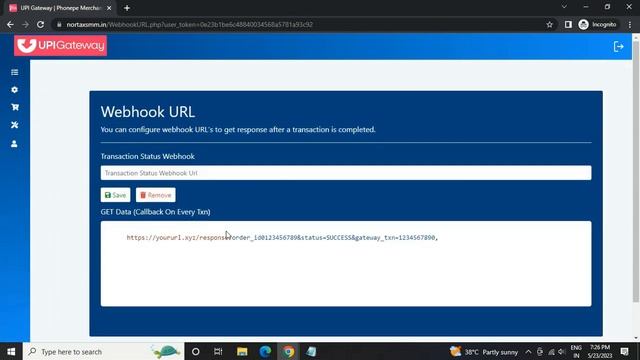
Task: Open Task View on taskbar
Action: click(x=218, y=351)
